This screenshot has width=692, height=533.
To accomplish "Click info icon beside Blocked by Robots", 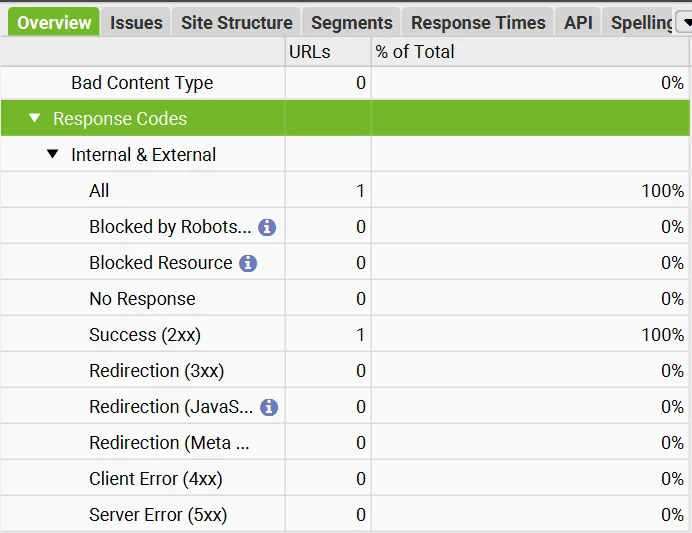I will point(267,227).
